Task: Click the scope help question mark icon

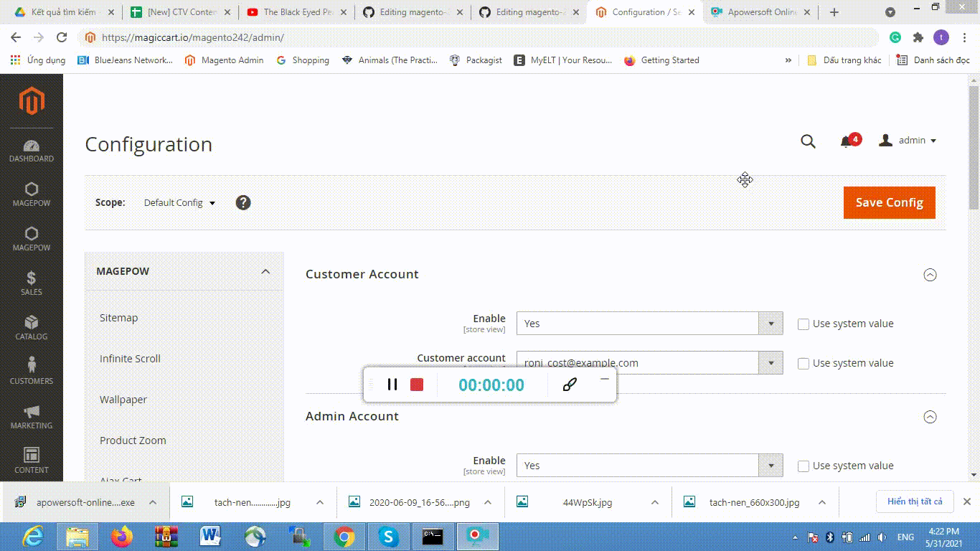Action: point(243,202)
